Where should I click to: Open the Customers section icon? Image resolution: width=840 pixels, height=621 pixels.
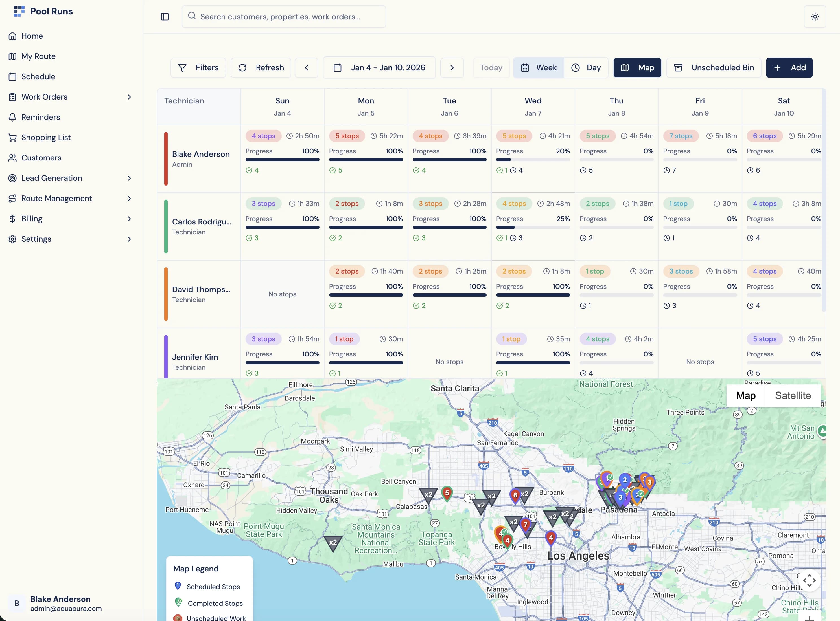tap(12, 157)
